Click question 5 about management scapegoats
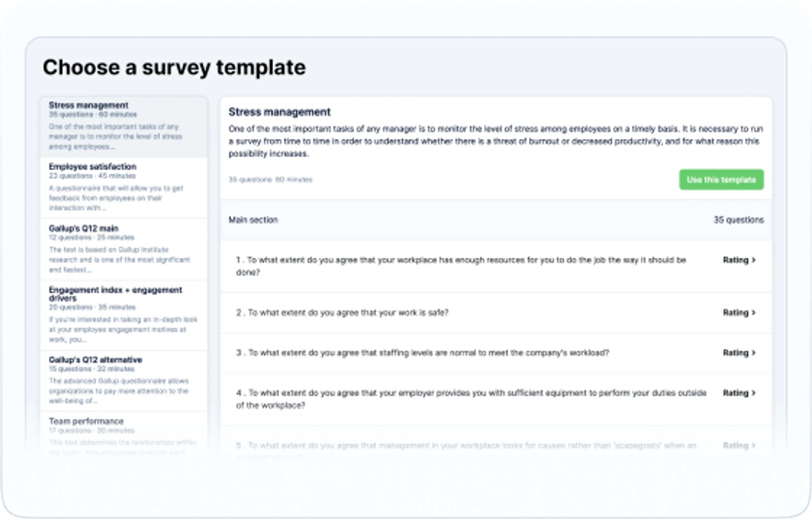812x519 pixels. click(x=466, y=446)
